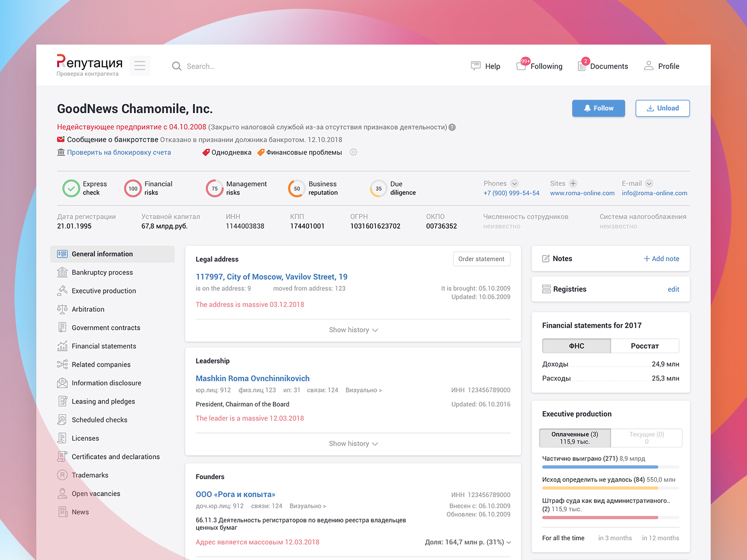
Task: Expand the Phones dropdown arrow
Action: [x=515, y=184]
